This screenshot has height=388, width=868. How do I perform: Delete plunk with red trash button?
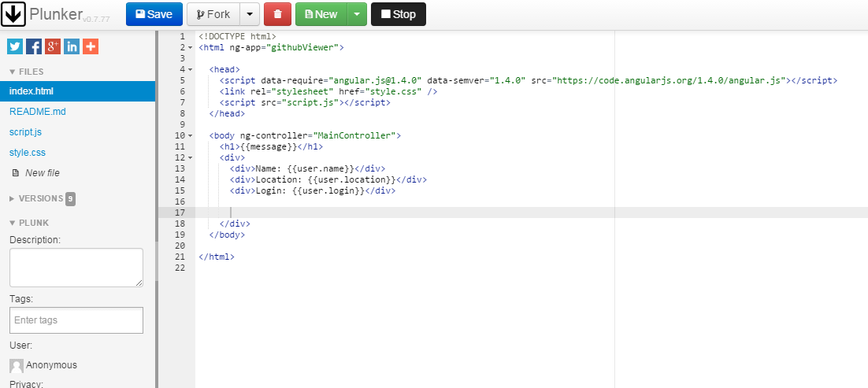(277, 14)
